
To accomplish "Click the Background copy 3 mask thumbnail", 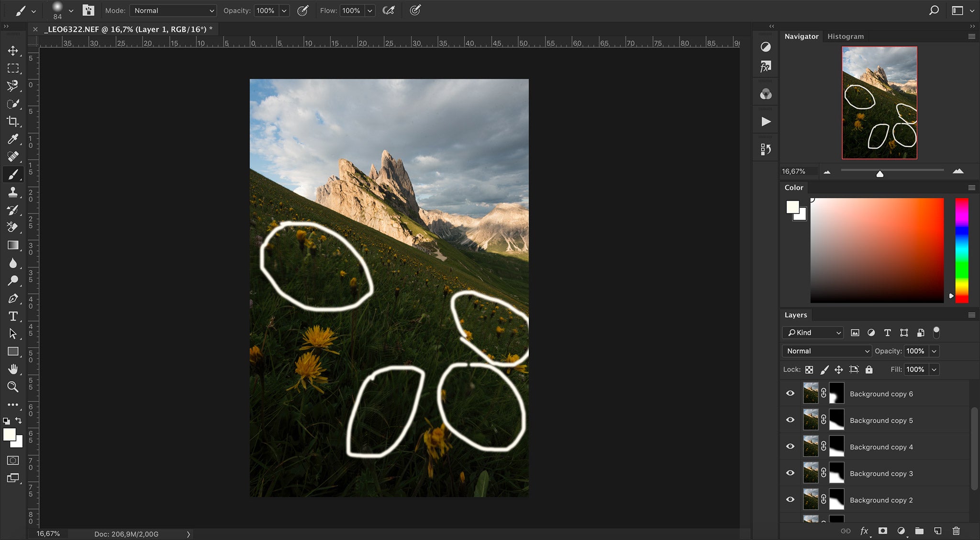I will coord(836,473).
